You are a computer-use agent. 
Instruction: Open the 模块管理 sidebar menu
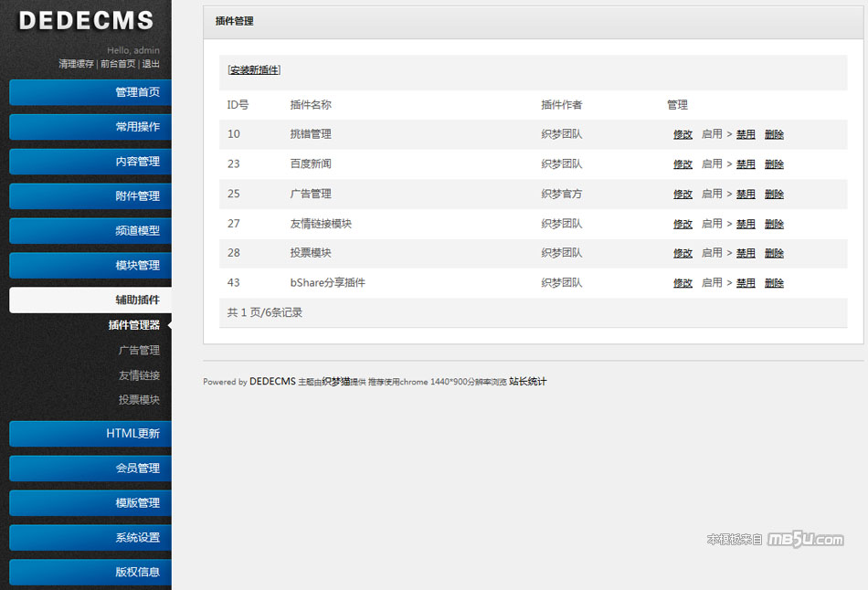pos(91,266)
